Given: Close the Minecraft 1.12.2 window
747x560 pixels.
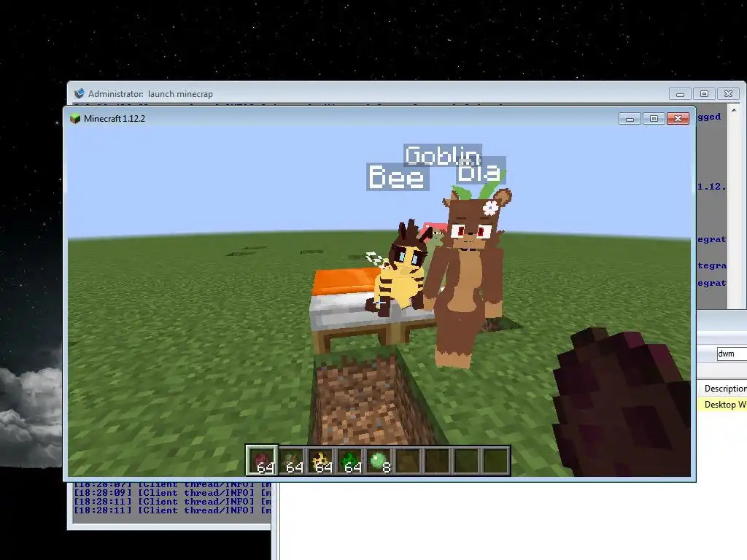Looking at the screenshot, I should (x=678, y=119).
